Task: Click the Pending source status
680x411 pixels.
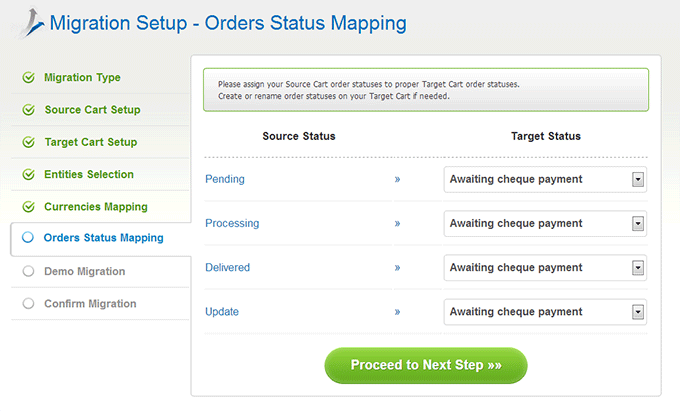Action: point(225,179)
